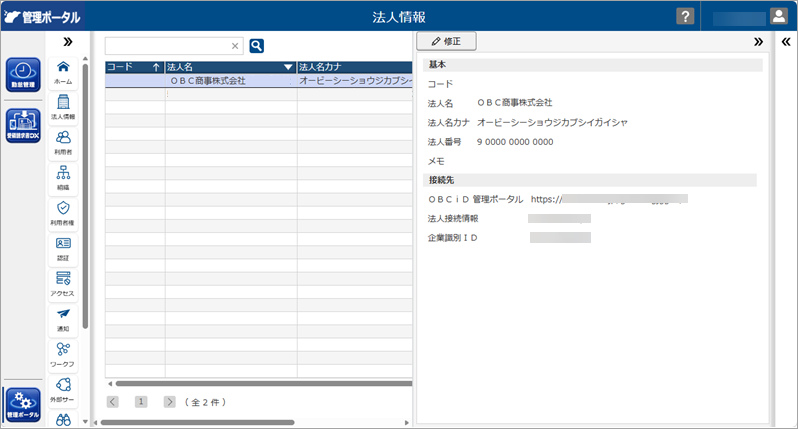Open the 組織 menu icon

click(63, 179)
